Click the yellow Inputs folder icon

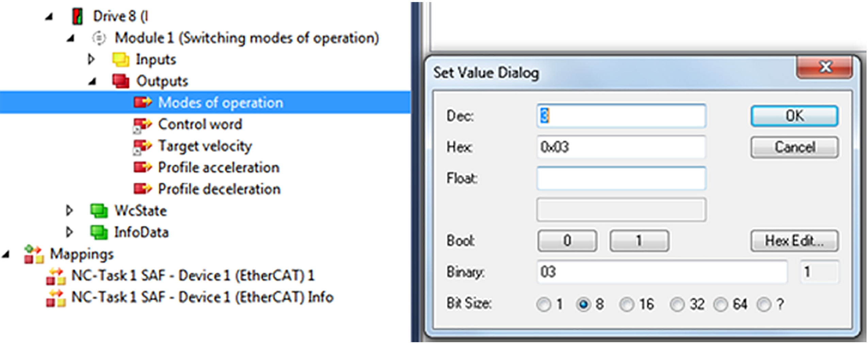click(x=120, y=60)
